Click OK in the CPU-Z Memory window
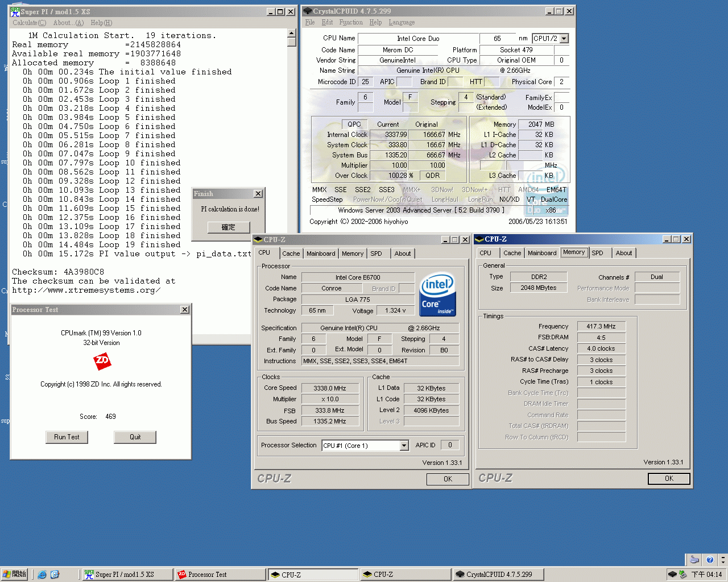This screenshot has height=582, width=728. (x=669, y=479)
